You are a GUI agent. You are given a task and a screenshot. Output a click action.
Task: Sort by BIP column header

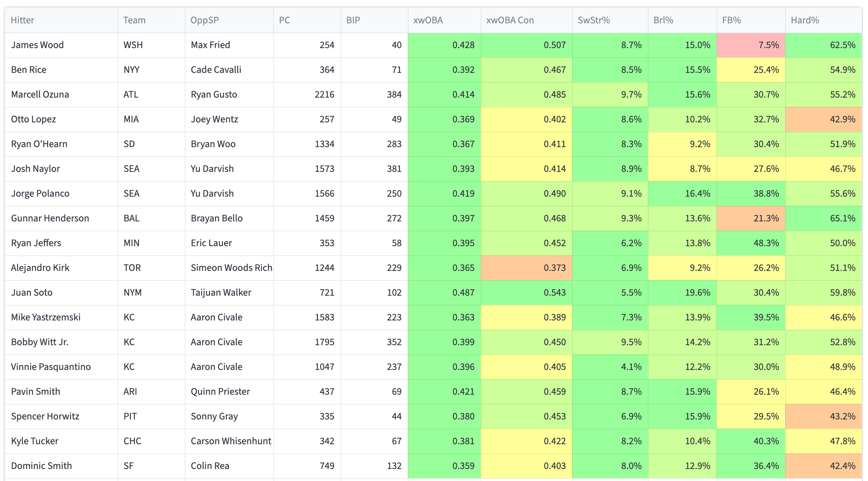353,20
